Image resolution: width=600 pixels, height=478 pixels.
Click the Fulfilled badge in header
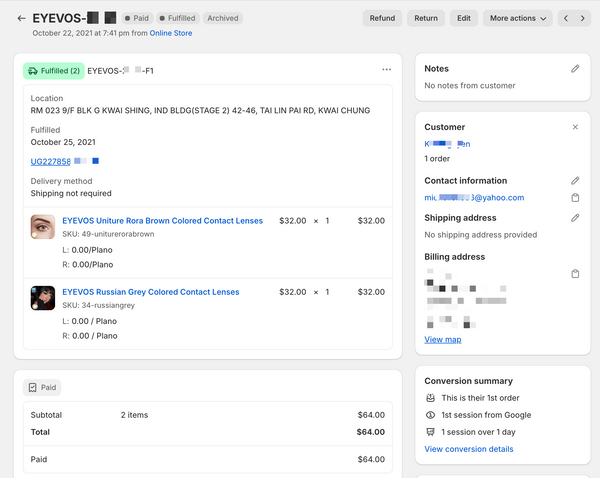click(178, 18)
